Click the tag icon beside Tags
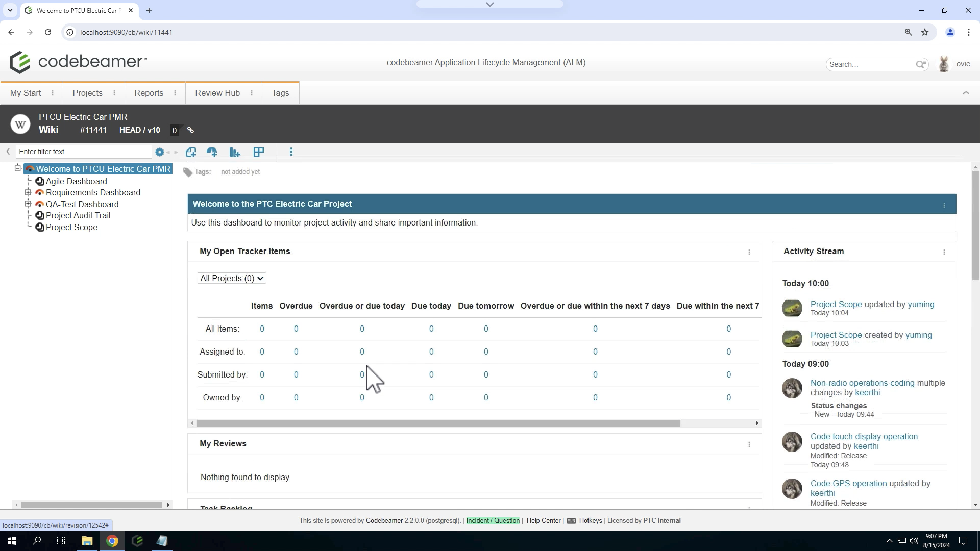980x551 pixels. pyautogui.click(x=188, y=172)
